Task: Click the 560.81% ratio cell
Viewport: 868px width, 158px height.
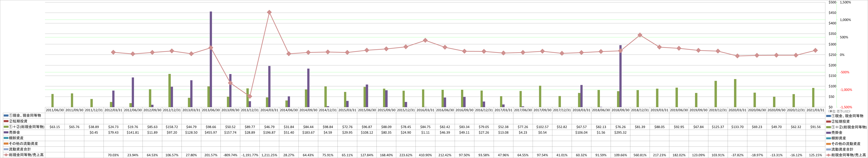Action: pyautogui.click(x=640, y=155)
